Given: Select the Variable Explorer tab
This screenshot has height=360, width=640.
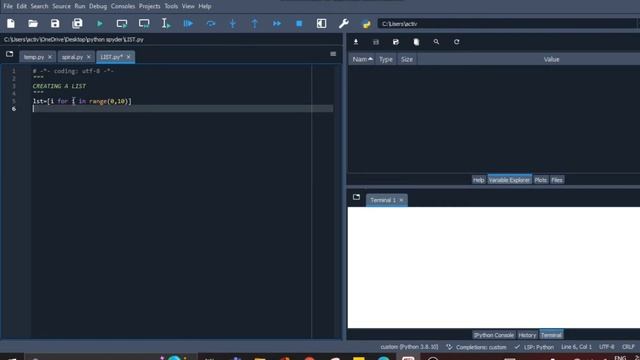Looking at the screenshot, I should [509, 180].
